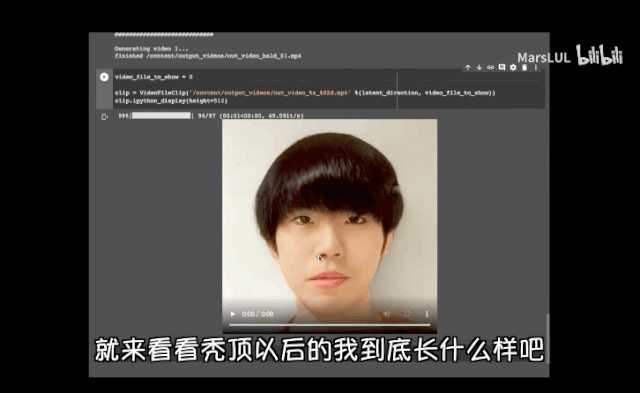Click the 0:00 / 0:00 video time display
This screenshot has height=393, width=640.
[258, 314]
